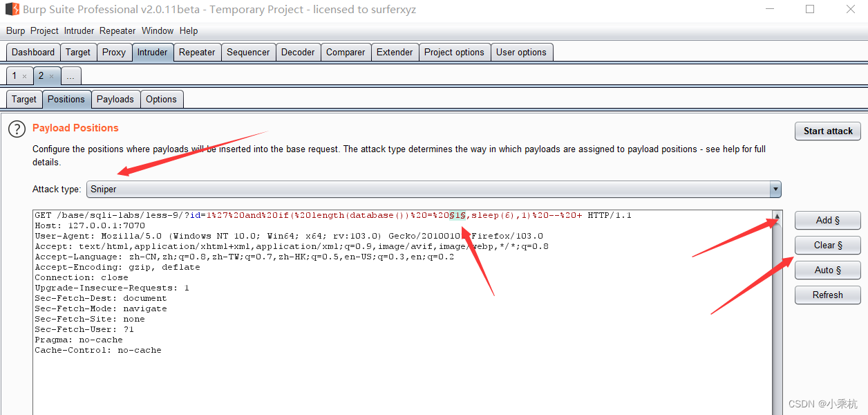The height and width of the screenshot is (415, 868).
Task: Switch to the Dashboard tab
Action: pos(33,52)
